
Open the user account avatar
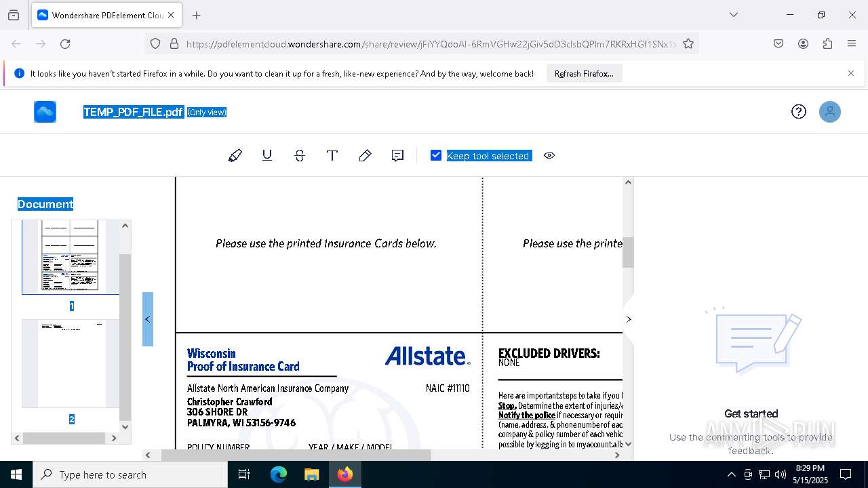pyautogui.click(x=830, y=112)
